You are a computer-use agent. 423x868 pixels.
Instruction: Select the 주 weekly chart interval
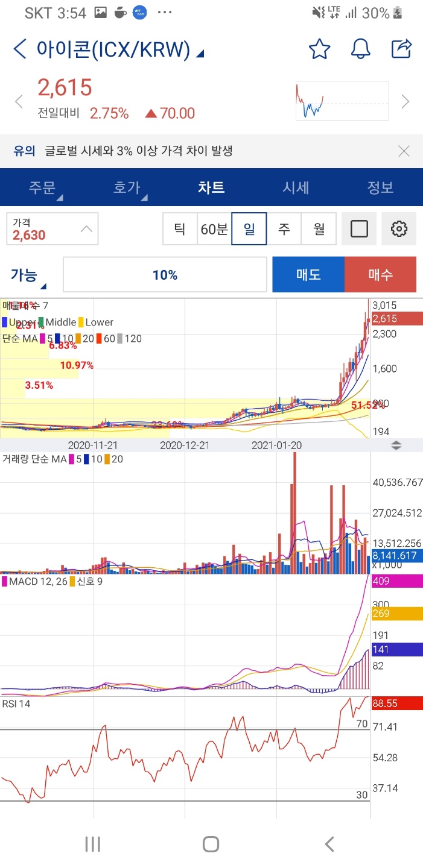click(x=284, y=229)
